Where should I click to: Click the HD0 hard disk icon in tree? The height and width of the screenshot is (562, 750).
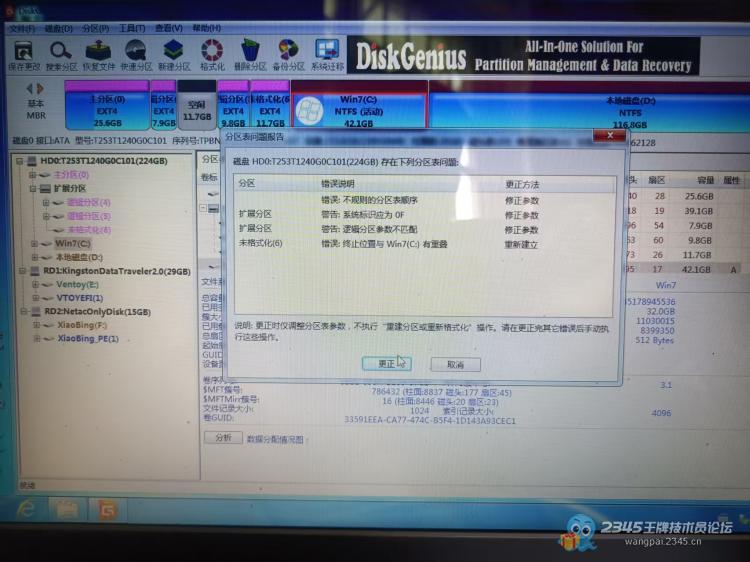32,161
